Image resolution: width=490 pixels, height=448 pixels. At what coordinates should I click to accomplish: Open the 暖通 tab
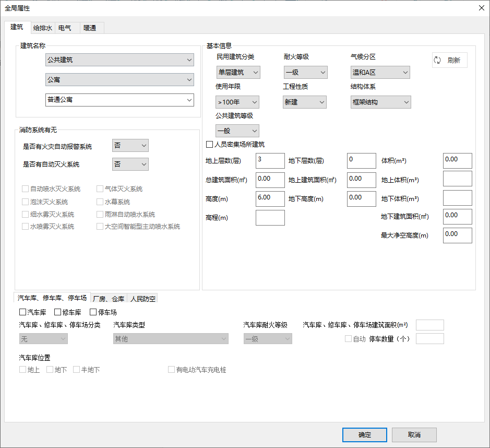point(90,28)
